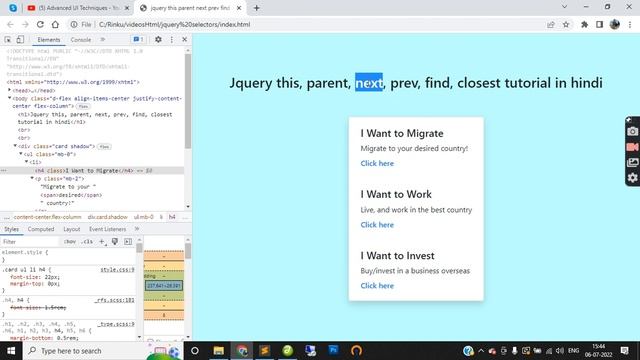Take a screenshot with the recorder camera icon
This screenshot has width=640, height=360.
632,131
